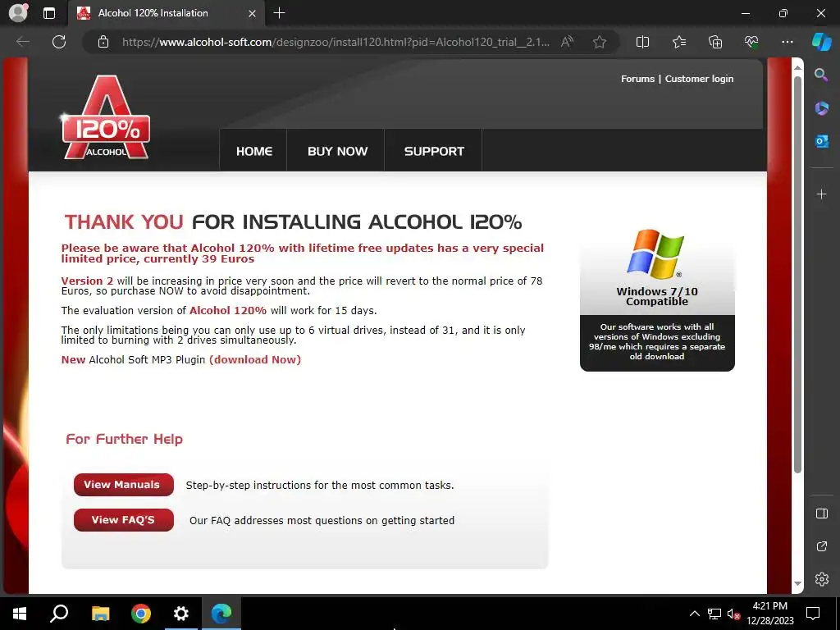Open the notification center icon
The height and width of the screenshot is (630, 840).
[813, 614]
